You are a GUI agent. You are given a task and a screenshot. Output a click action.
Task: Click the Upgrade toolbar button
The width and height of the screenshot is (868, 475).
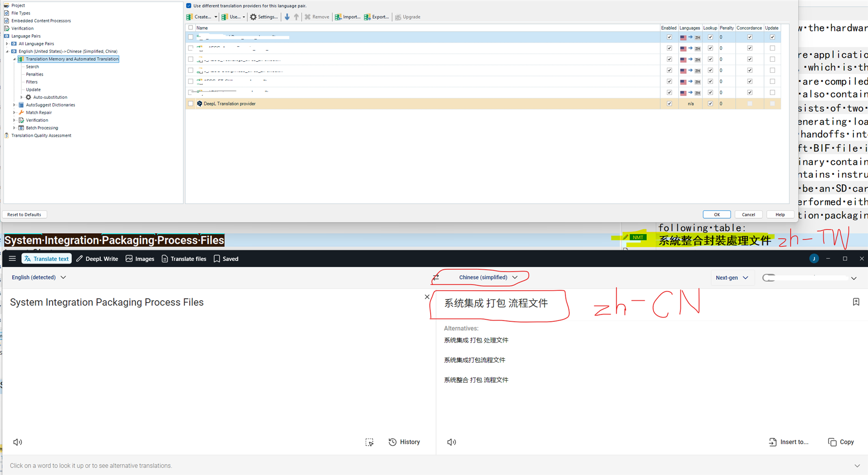click(408, 17)
